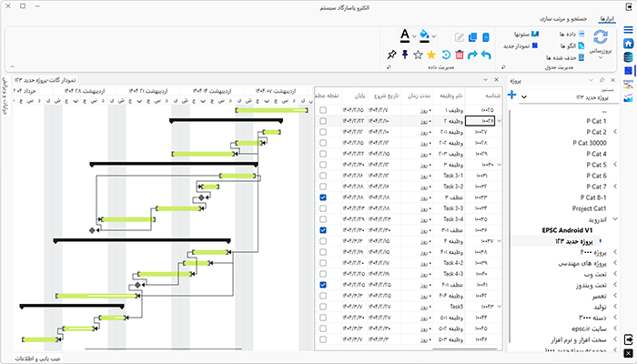Click the red trash delete icon
The width and height of the screenshot is (637, 364).
pos(460,55)
